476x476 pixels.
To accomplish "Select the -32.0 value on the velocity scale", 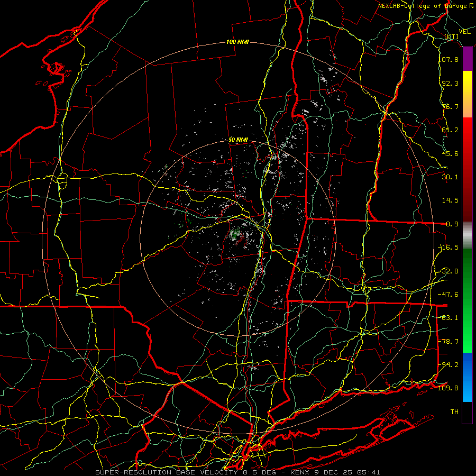I will (448, 271).
